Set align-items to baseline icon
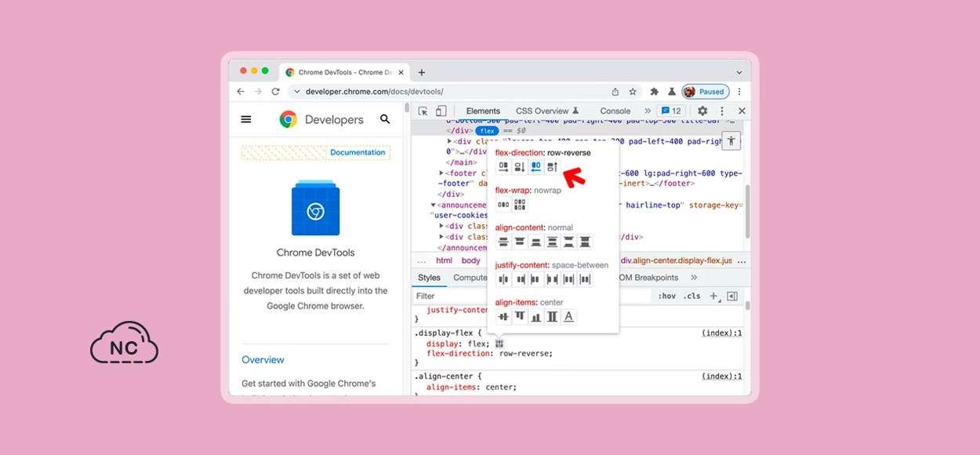The height and width of the screenshot is (455, 980). click(x=568, y=317)
